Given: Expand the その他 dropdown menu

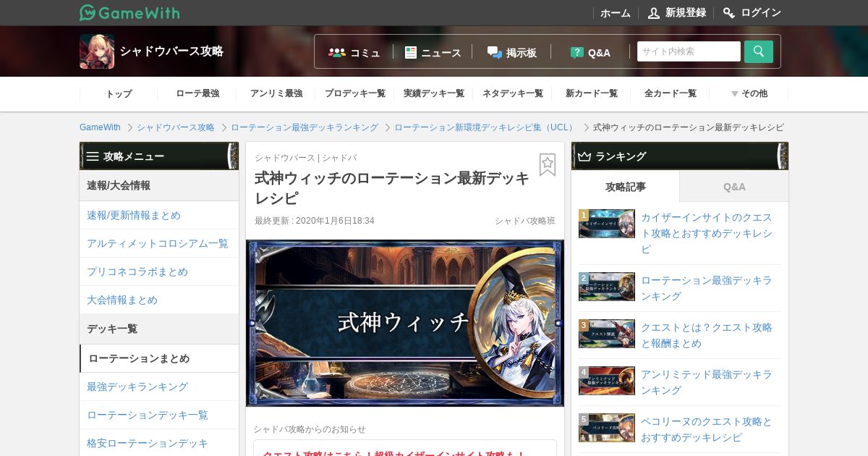Looking at the screenshot, I should (749, 93).
